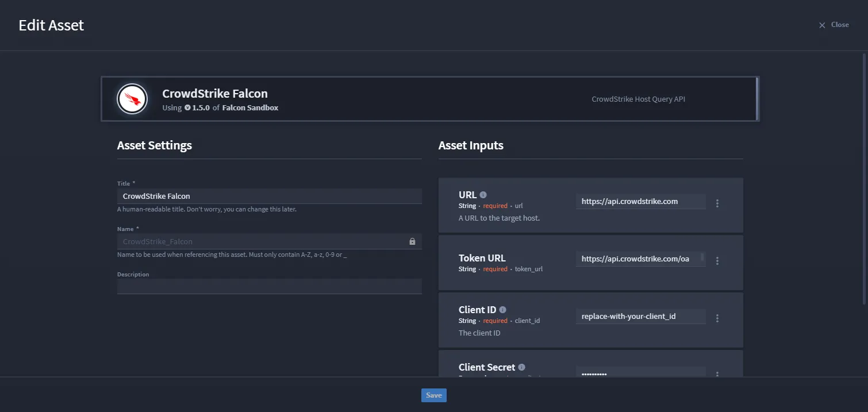Save the asset changes

click(434, 395)
